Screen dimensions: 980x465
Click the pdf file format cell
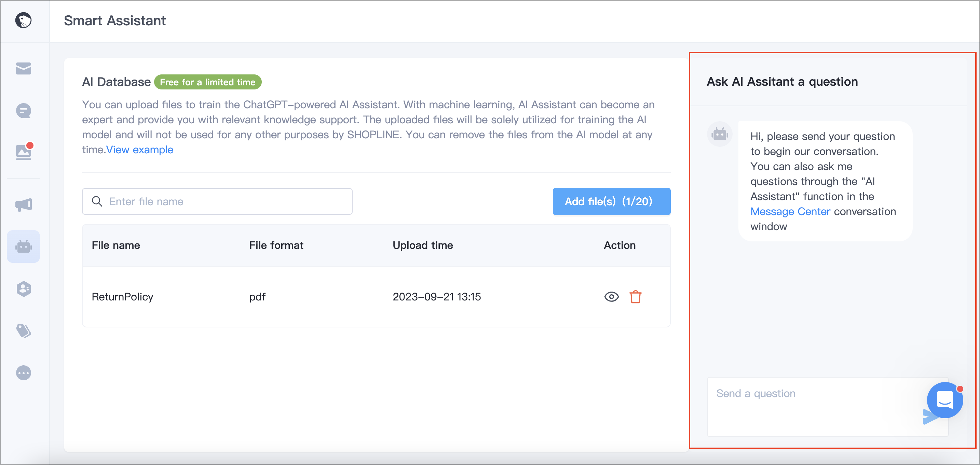point(257,297)
